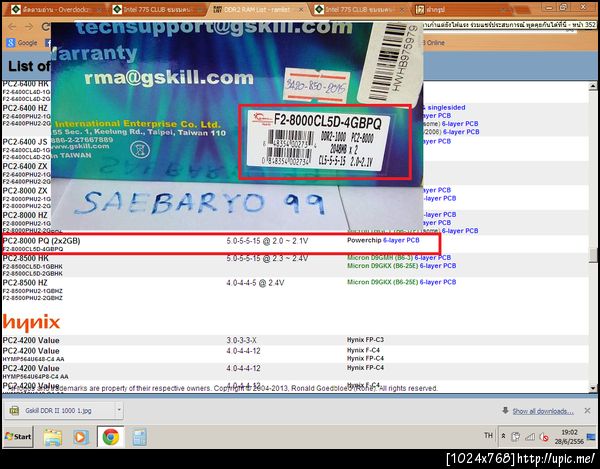Click the tray icon with the red mark

click(x=544, y=437)
